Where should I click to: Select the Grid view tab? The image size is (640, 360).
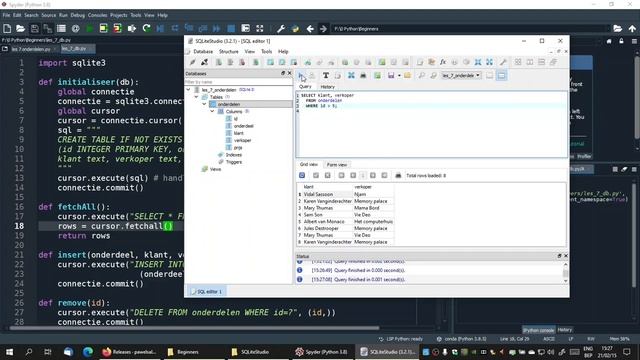pyautogui.click(x=309, y=164)
